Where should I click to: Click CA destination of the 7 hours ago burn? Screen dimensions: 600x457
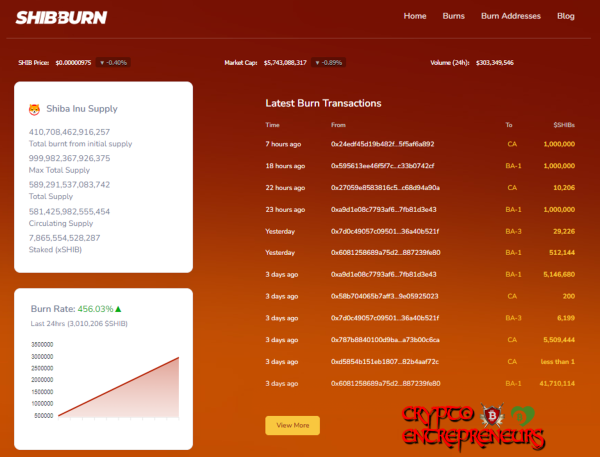(512, 144)
